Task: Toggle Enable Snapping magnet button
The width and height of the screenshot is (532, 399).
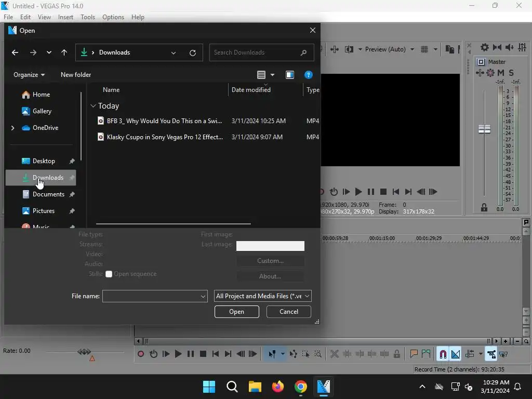Action: [x=443, y=354]
